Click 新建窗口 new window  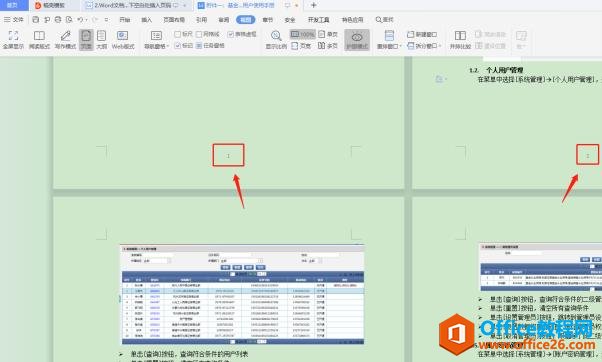[x=422, y=34]
